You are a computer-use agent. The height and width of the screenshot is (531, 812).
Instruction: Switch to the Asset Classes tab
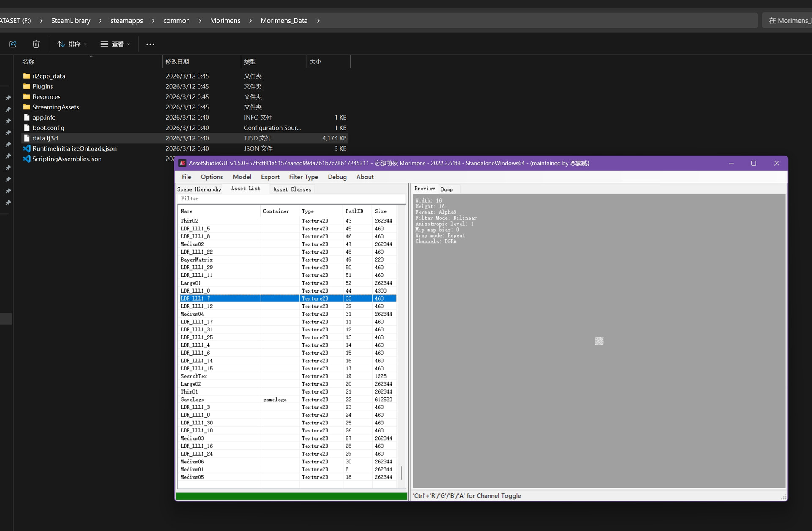coord(292,189)
